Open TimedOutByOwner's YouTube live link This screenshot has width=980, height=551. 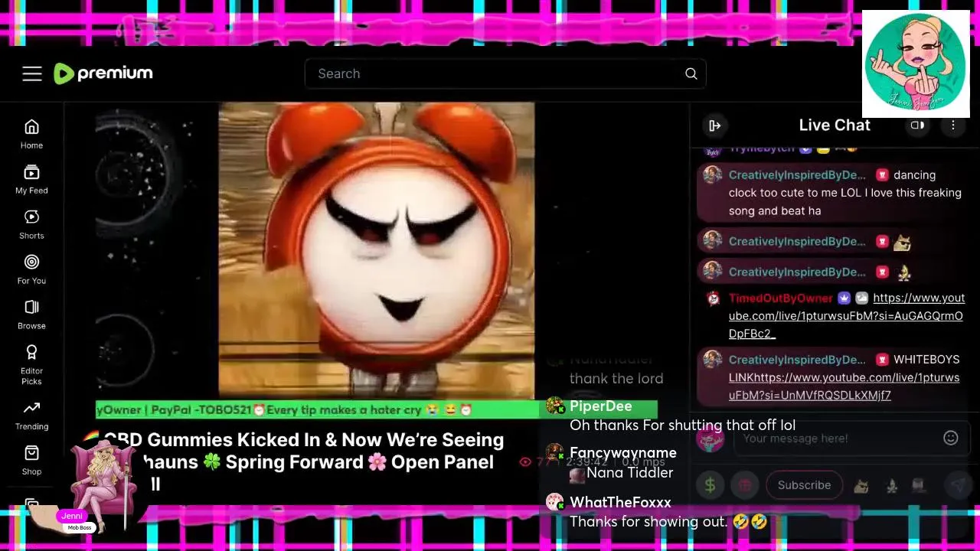coord(846,316)
